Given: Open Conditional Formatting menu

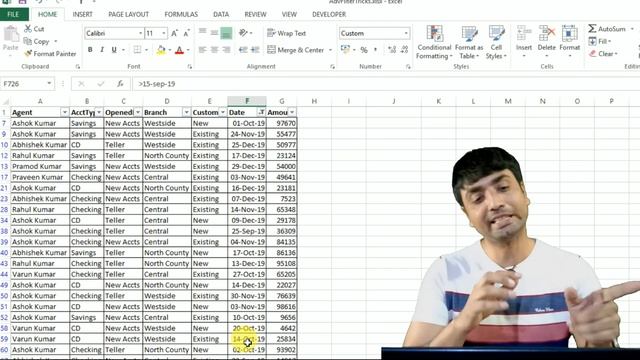Looking at the screenshot, I should [434, 42].
